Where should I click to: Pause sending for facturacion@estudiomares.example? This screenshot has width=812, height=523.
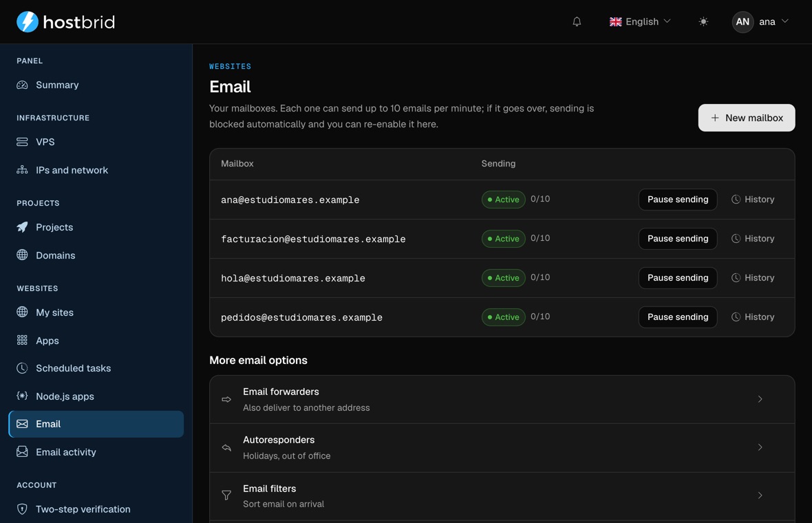[x=677, y=239]
